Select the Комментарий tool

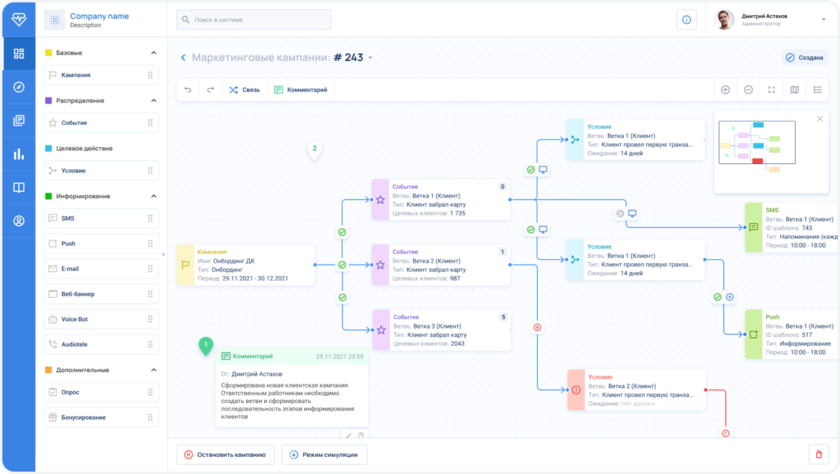tap(300, 90)
